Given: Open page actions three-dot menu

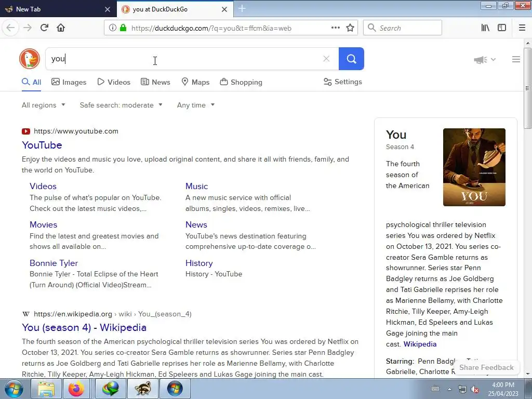Looking at the screenshot, I should tap(335, 28).
